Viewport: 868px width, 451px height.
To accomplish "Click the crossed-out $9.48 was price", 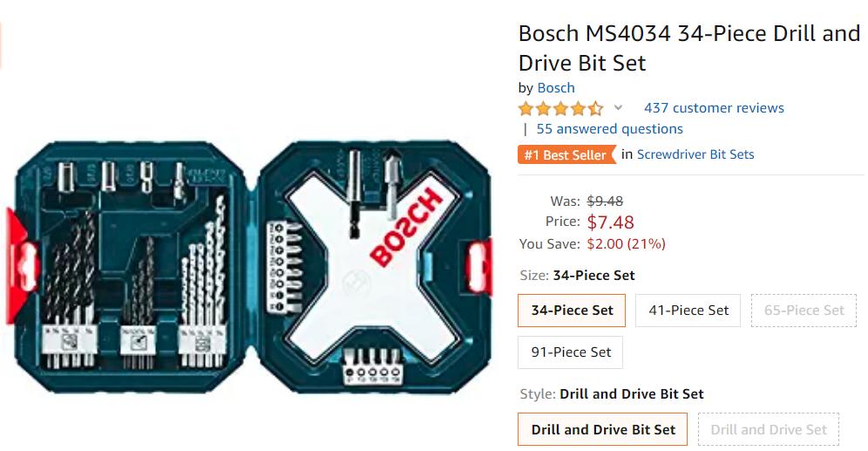I will coord(605,202).
